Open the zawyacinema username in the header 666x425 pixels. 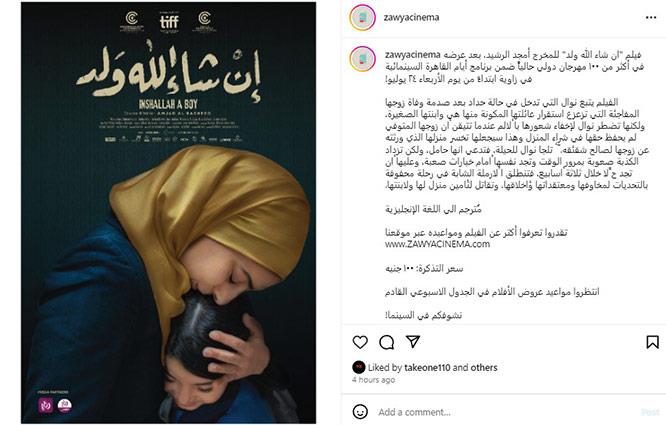click(411, 17)
